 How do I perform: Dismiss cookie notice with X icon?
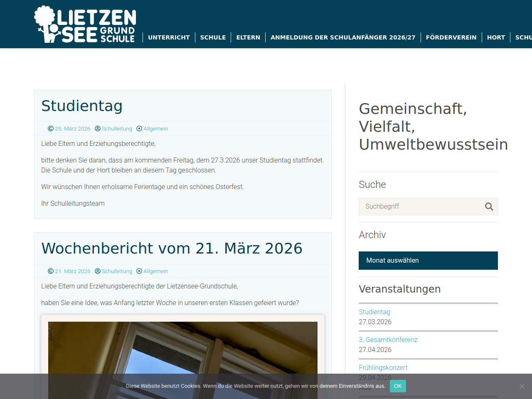tap(522, 386)
